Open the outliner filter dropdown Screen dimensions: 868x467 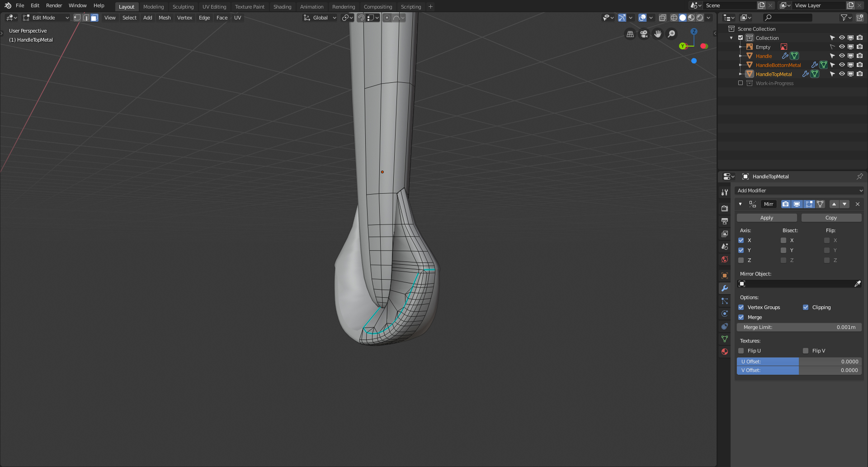coord(846,18)
